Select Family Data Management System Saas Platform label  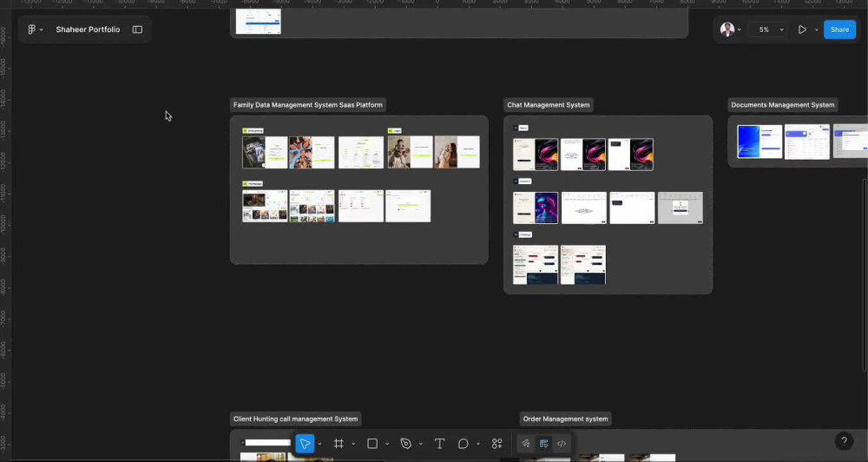click(308, 105)
